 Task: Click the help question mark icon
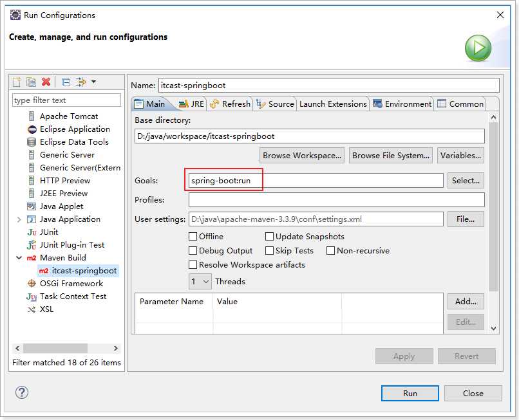22,392
